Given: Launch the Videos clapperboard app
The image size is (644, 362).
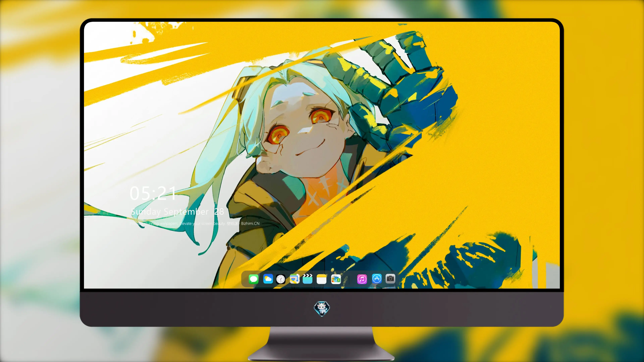Looking at the screenshot, I should tap(308, 279).
